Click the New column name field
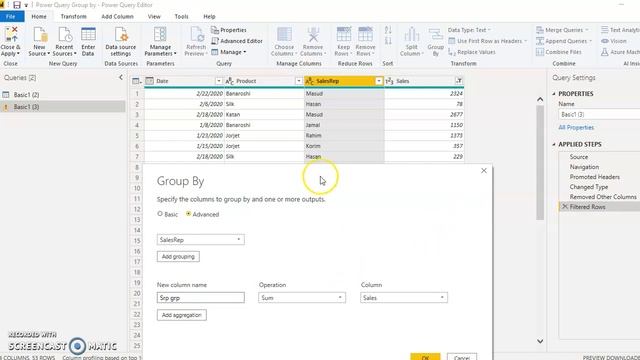This screenshot has height=360, width=640. point(200,298)
